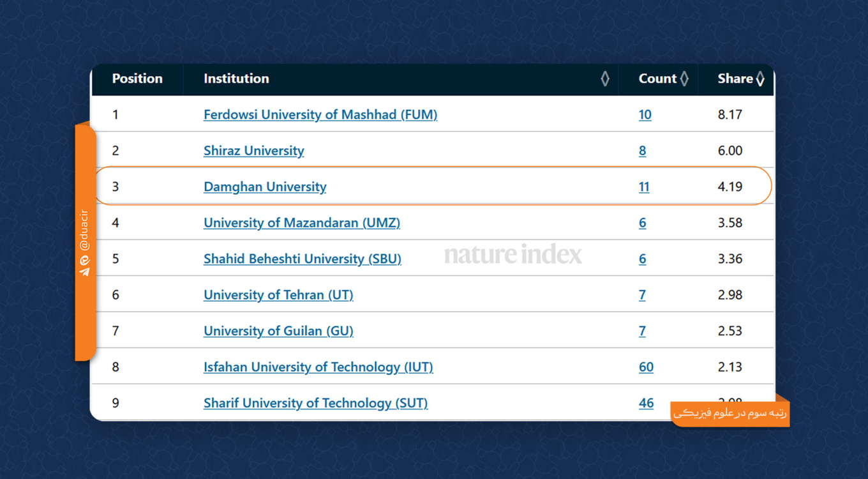
Task: Open Shahid Beheshti University (SBU) link
Action: tap(302, 259)
